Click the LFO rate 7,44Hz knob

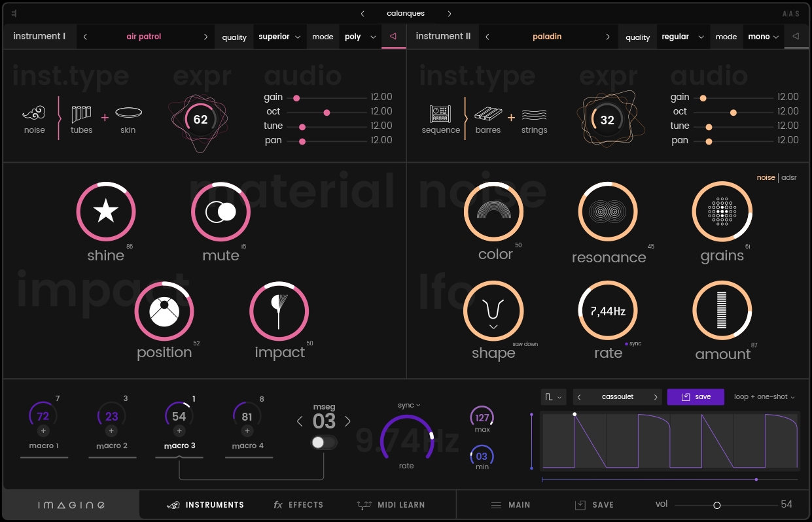tap(608, 311)
